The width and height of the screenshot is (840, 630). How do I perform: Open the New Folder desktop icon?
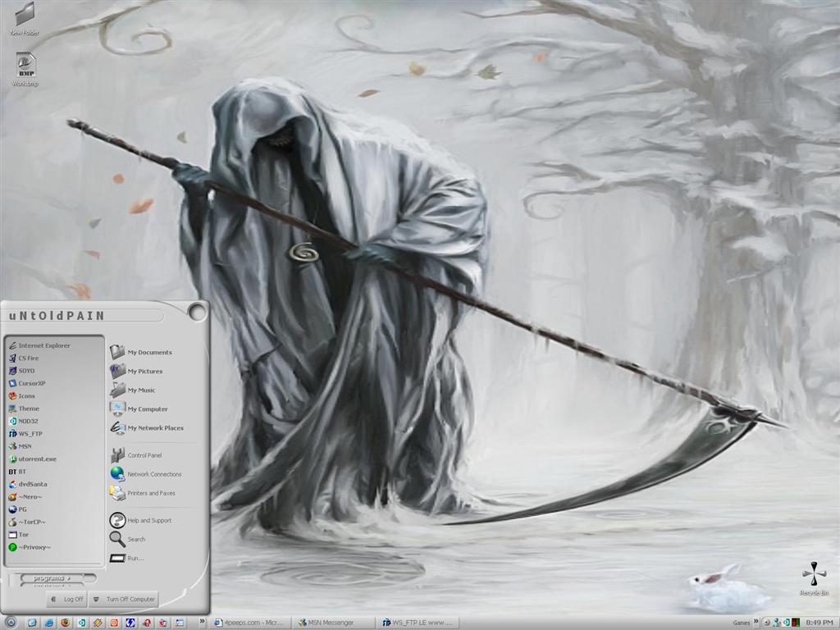[x=25, y=18]
